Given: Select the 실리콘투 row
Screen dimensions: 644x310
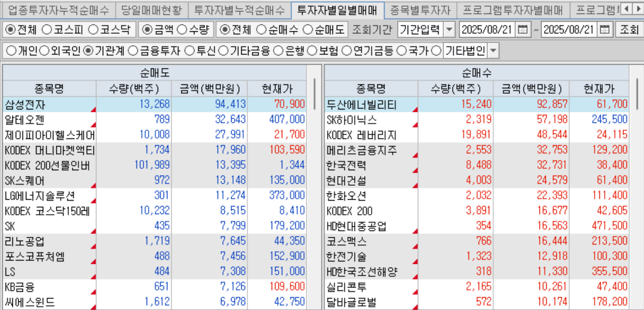Looking at the screenshot, I should (476, 286).
